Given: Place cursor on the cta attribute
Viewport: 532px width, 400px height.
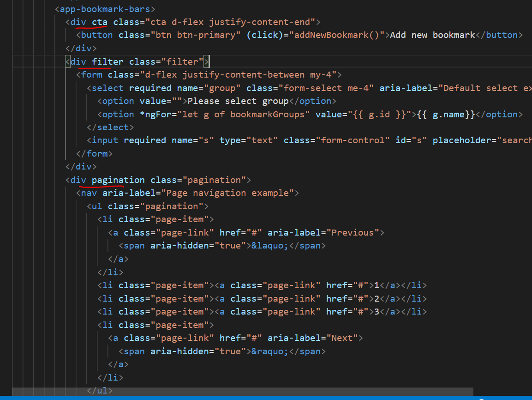Looking at the screenshot, I should click(x=99, y=23).
